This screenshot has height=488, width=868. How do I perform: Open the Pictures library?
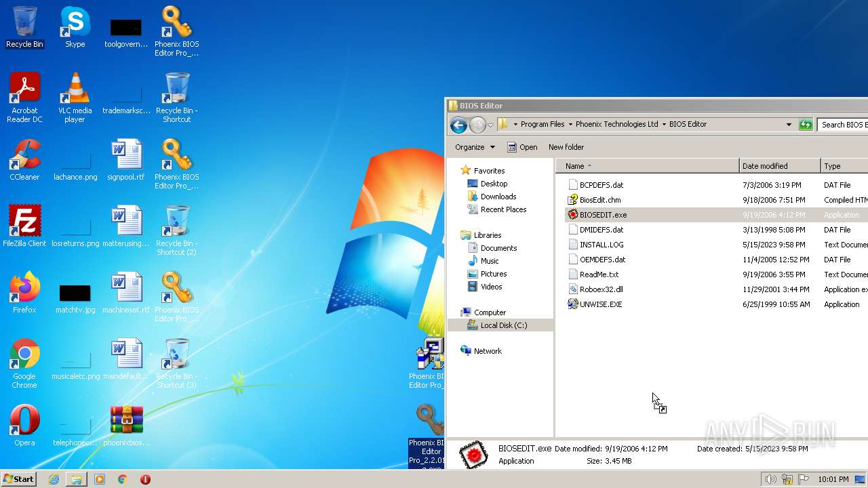coord(488,274)
